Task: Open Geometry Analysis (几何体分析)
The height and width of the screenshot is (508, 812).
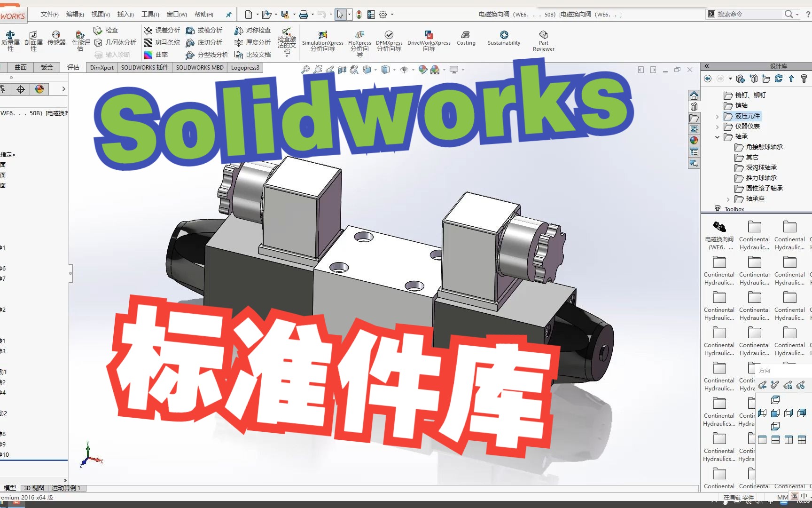Action: (115, 42)
